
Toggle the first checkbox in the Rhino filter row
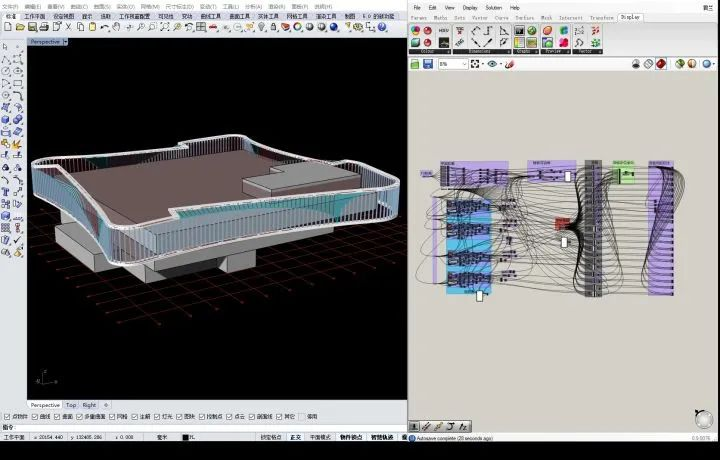point(7,417)
